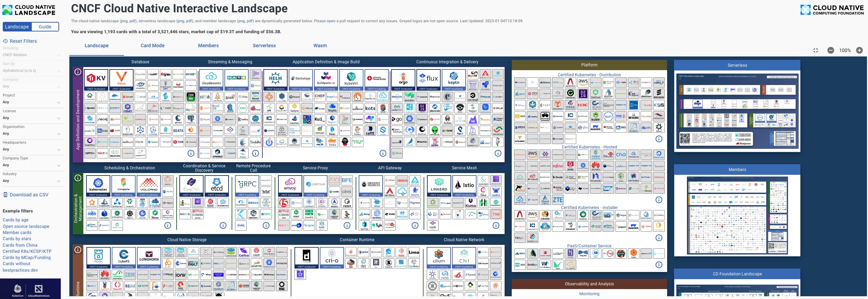Open the Keptn project card
The image size is (868, 299).
454,80
